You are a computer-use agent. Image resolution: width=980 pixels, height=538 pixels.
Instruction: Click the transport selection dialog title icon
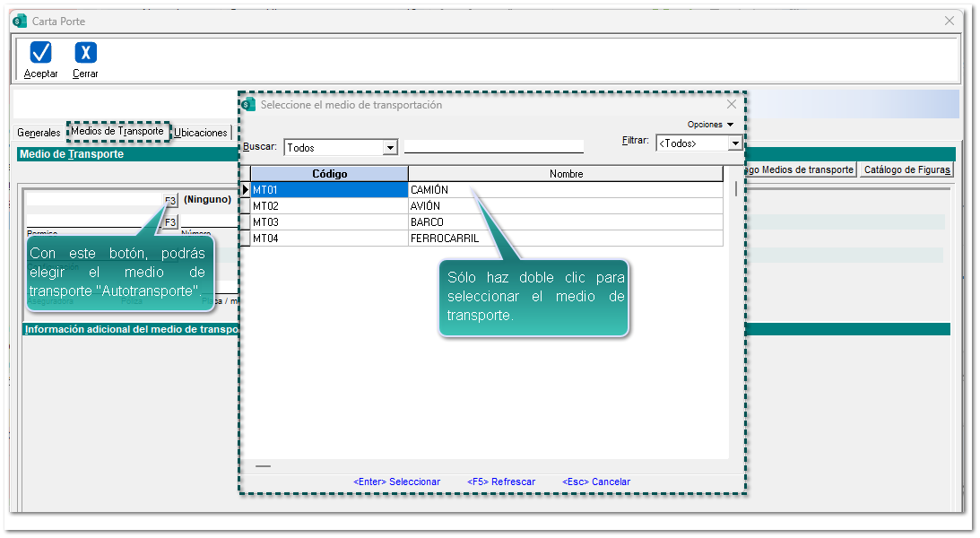pos(249,105)
